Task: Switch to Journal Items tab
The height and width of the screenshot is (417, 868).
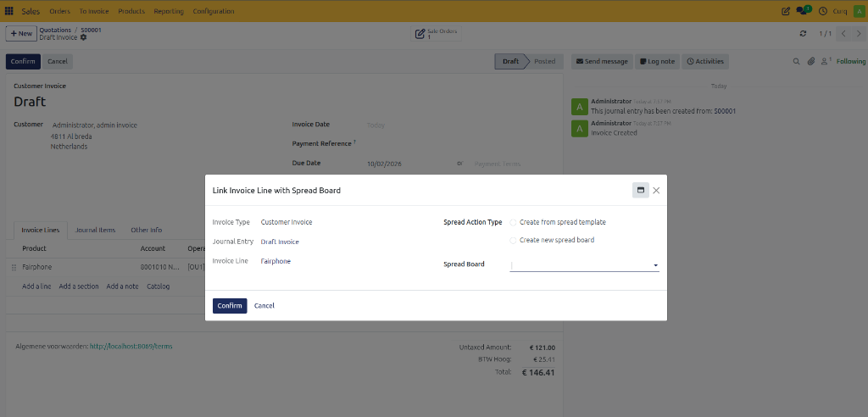Action: click(95, 230)
